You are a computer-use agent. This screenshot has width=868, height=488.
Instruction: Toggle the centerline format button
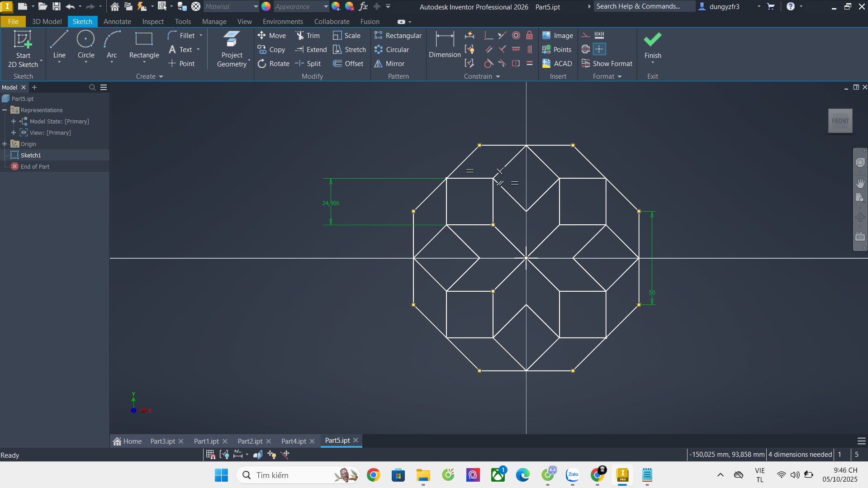586,49
